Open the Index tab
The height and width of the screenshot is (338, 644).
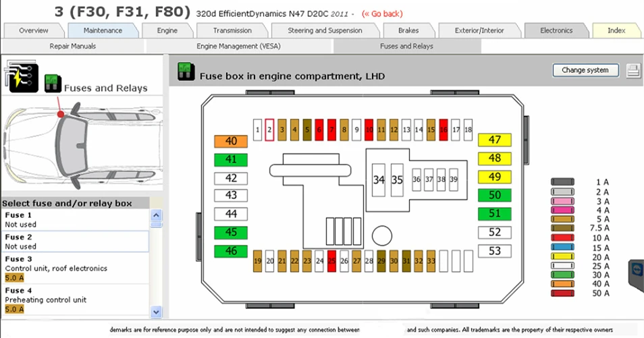(x=616, y=30)
